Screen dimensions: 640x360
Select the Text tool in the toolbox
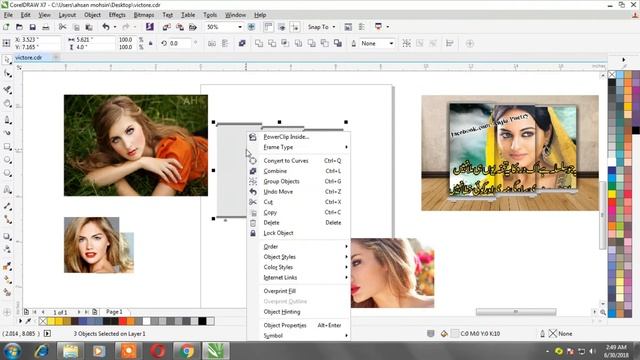pyautogui.click(x=7, y=189)
